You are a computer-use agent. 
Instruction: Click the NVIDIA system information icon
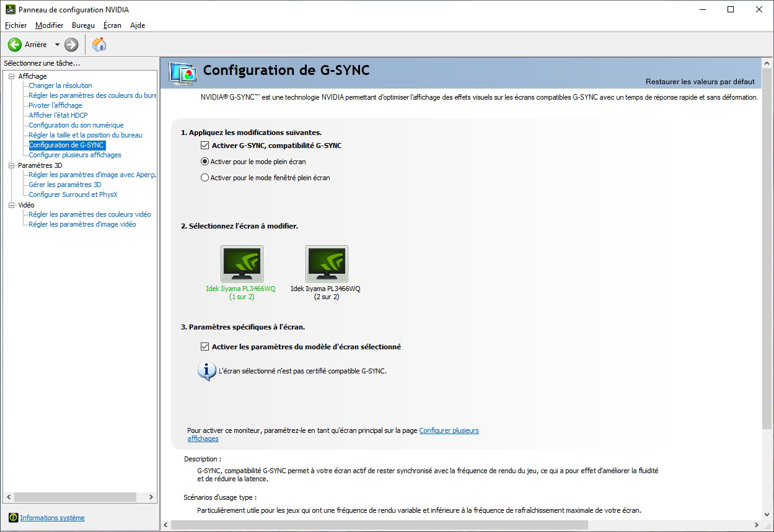tap(13, 518)
